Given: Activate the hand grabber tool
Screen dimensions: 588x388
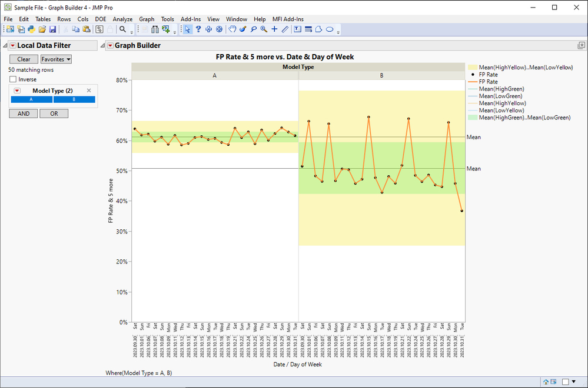Looking at the screenshot, I should click(232, 29).
